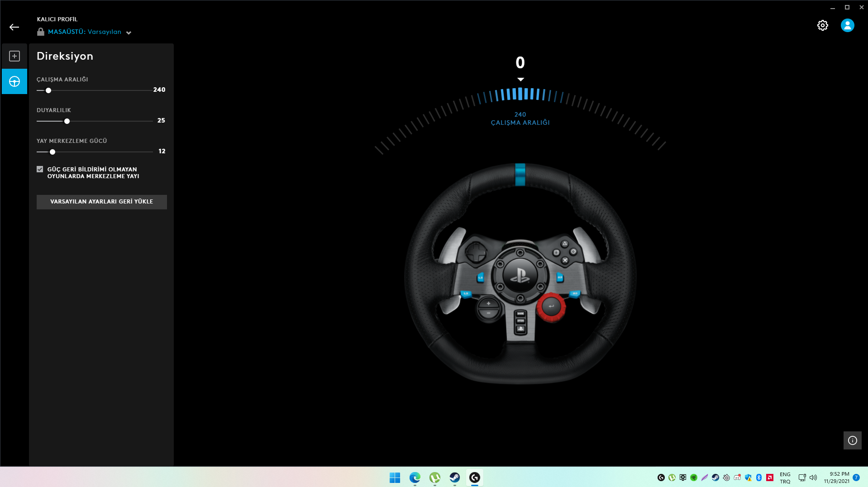Expand the MASAÜSTÜ: Varsayılan profile dropdown
Image resolution: width=868 pixels, height=487 pixels.
pyautogui.click(x=129, y=32)
